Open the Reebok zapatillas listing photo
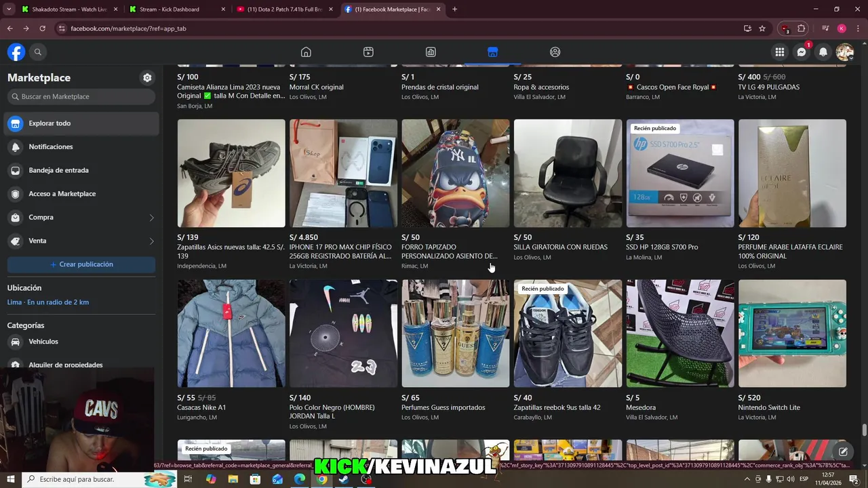 568,333
